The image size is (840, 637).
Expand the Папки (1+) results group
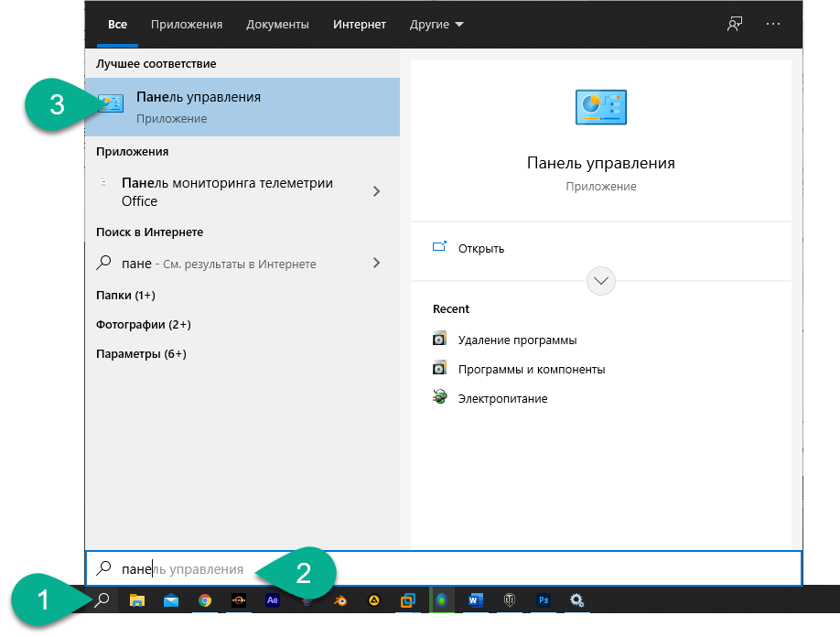tap(125, 296)
